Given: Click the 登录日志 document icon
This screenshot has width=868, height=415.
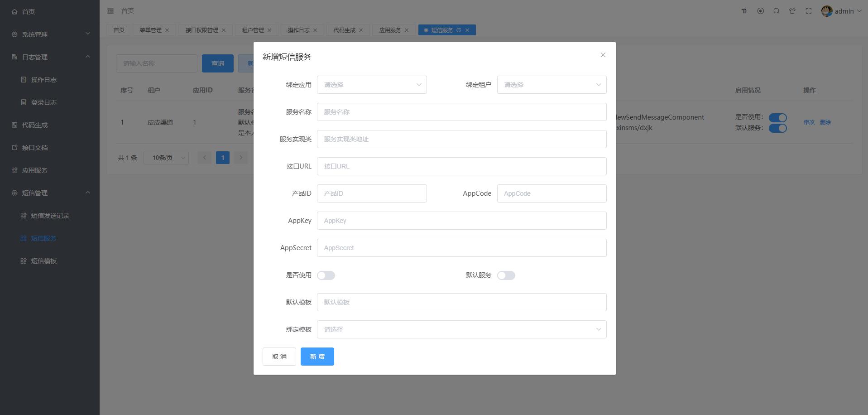Looking at the screenshot, I should pyautogui.click(x=24, y=102).
